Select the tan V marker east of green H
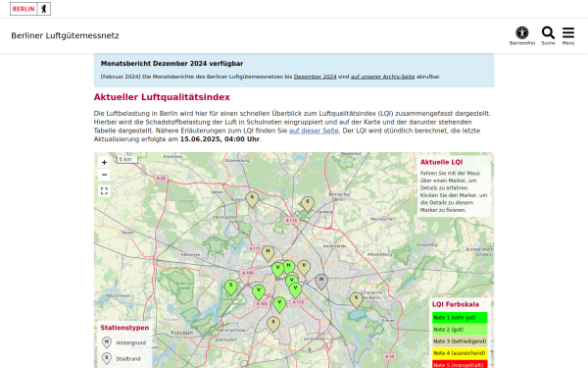Screen dimensions: 588x368 coord(304,268)
